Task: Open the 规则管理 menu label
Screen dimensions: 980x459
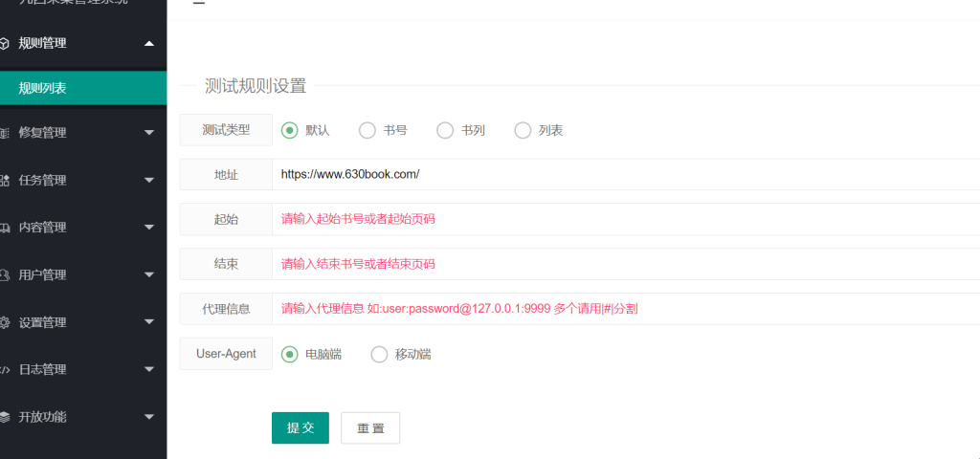Action: pos(42,43)
